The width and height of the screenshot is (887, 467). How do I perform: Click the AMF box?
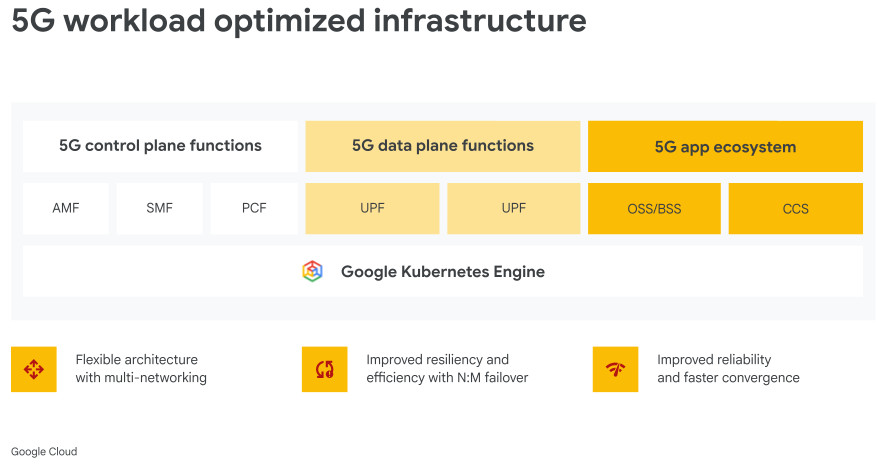point(66,209)
